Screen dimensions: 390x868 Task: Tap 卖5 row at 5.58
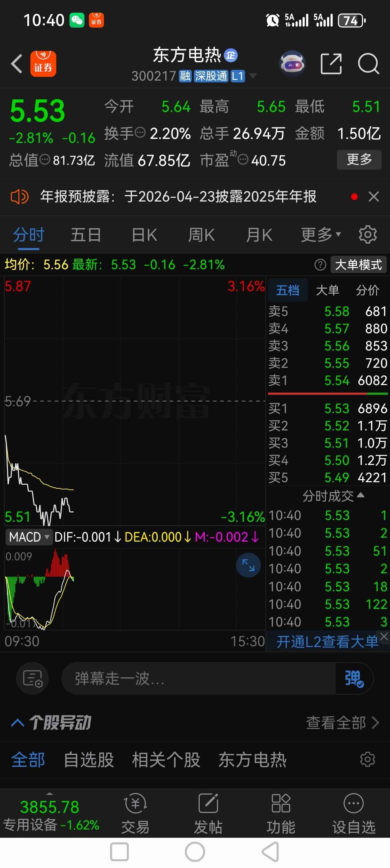tap(328, 311)
